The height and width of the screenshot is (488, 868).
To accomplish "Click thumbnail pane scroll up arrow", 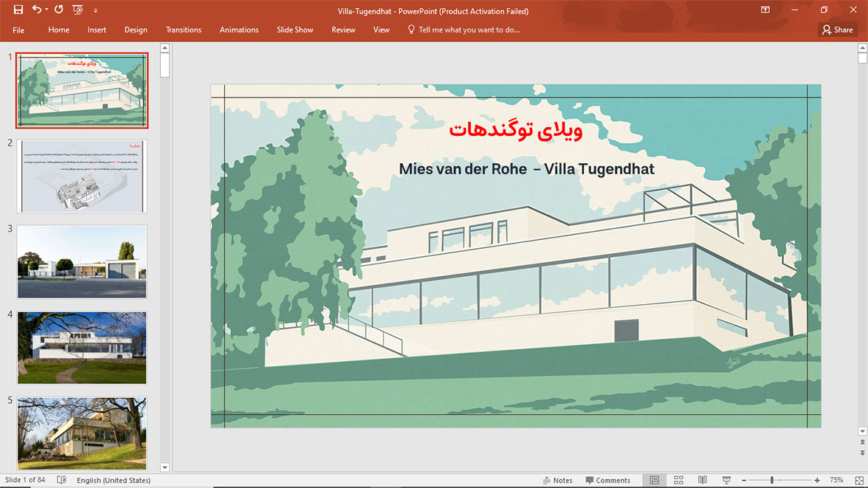I will coord(165,48).
